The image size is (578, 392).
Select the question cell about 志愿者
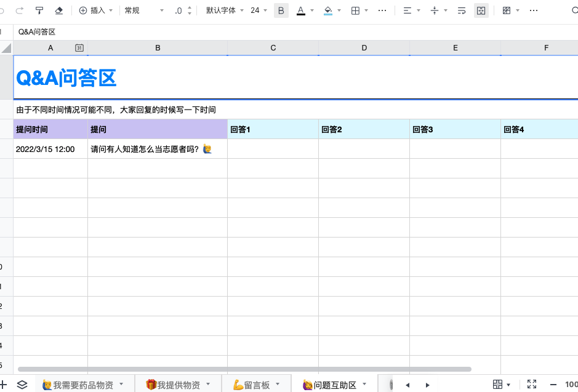157,149
